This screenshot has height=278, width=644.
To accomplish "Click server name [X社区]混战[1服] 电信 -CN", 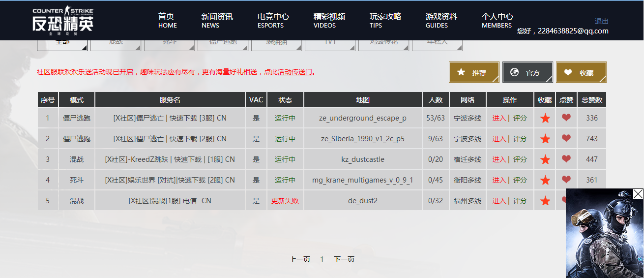I will [170, 201].
